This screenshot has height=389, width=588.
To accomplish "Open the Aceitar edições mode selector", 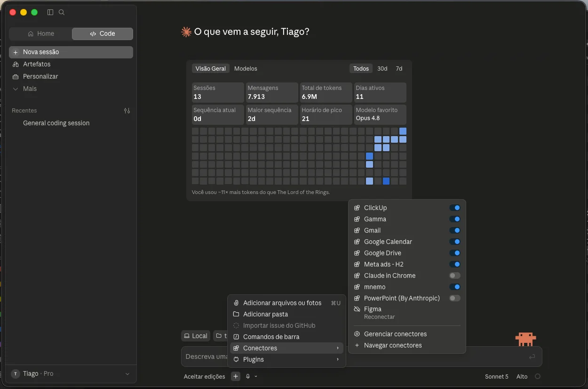I will [205, 377].
